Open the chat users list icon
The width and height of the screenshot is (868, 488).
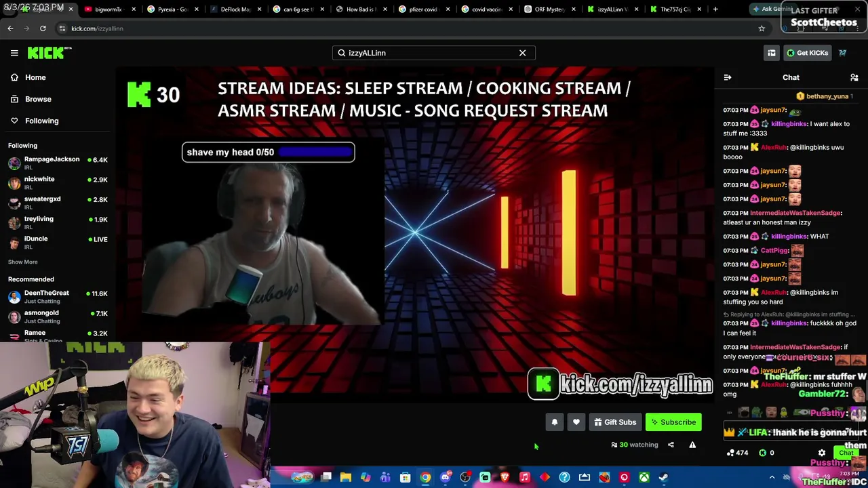point(854,77)
